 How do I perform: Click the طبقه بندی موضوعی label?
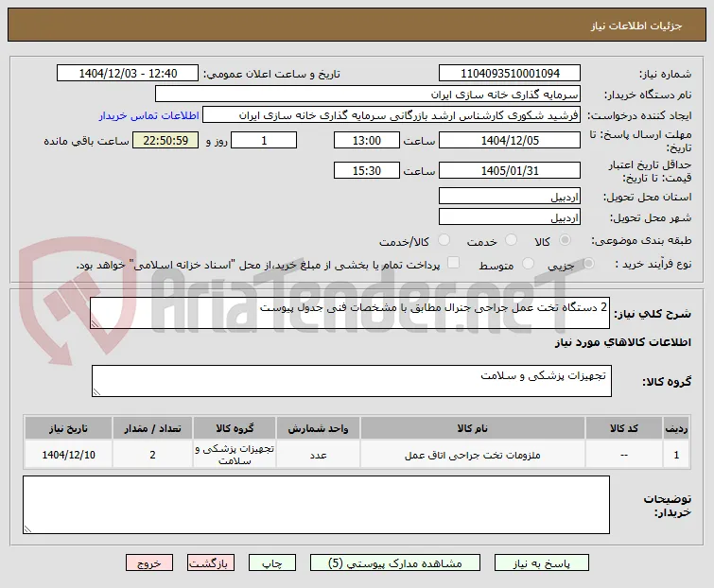point(640,240)
